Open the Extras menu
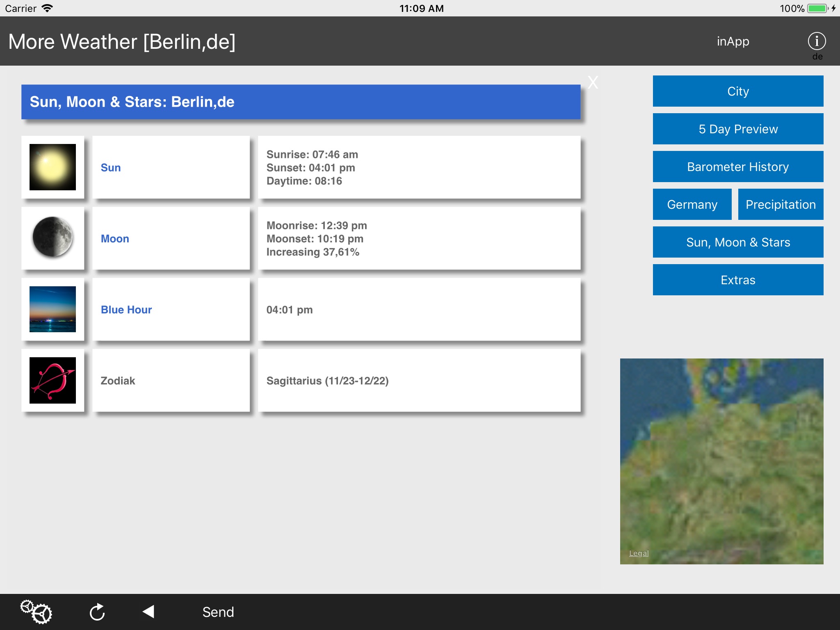840x630 pixels. 737,280
